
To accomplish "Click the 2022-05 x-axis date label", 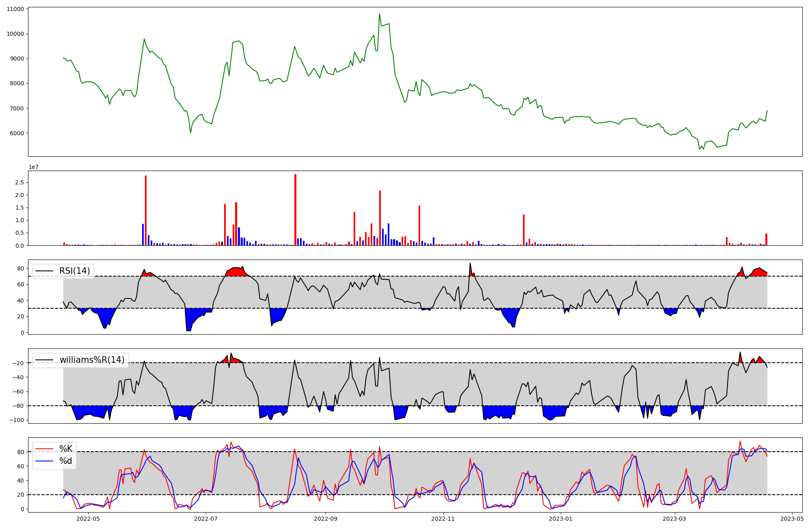I will point(88,518).
